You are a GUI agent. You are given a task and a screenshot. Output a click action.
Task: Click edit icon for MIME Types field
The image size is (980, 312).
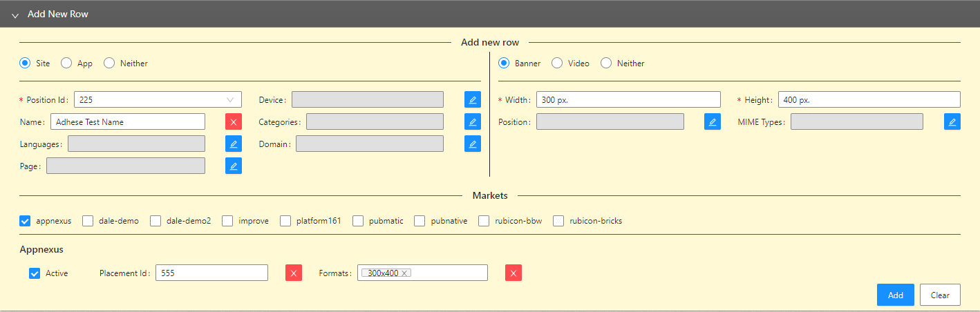tap(952, 121)
